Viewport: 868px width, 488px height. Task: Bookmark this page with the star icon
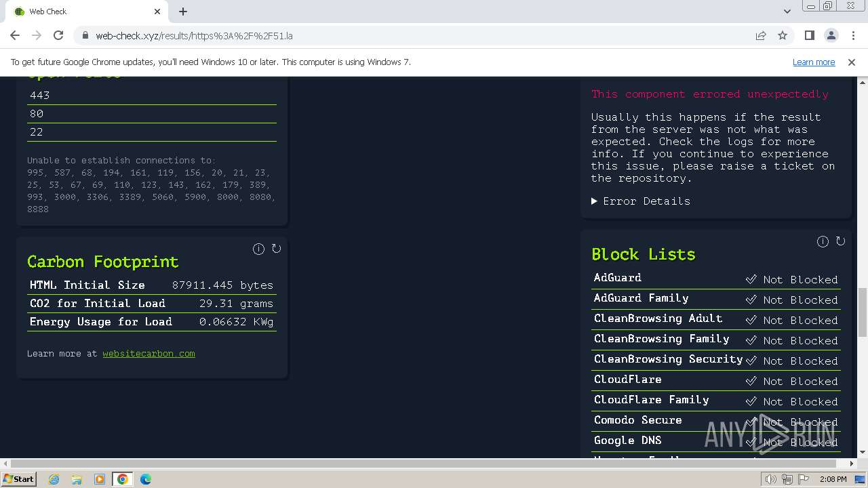(783, 35)
